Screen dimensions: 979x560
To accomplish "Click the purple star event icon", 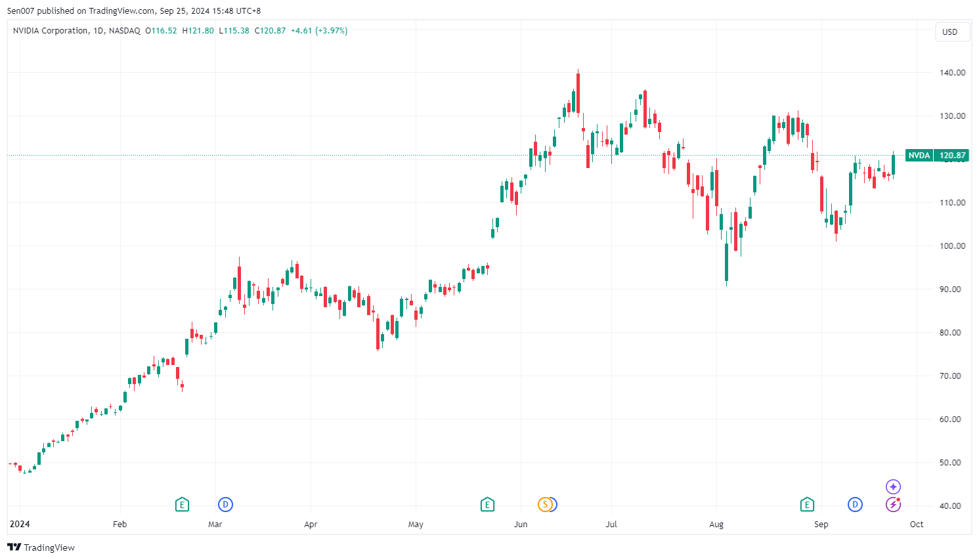I will click(x=893, y=486).
